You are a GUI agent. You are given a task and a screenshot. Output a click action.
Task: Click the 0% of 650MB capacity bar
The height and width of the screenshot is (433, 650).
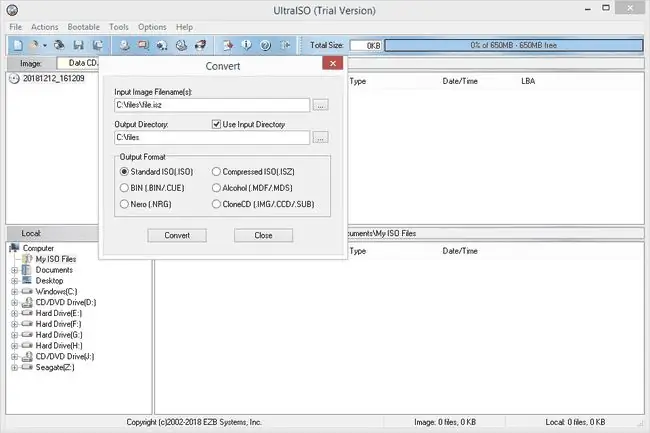coord(514,45)
